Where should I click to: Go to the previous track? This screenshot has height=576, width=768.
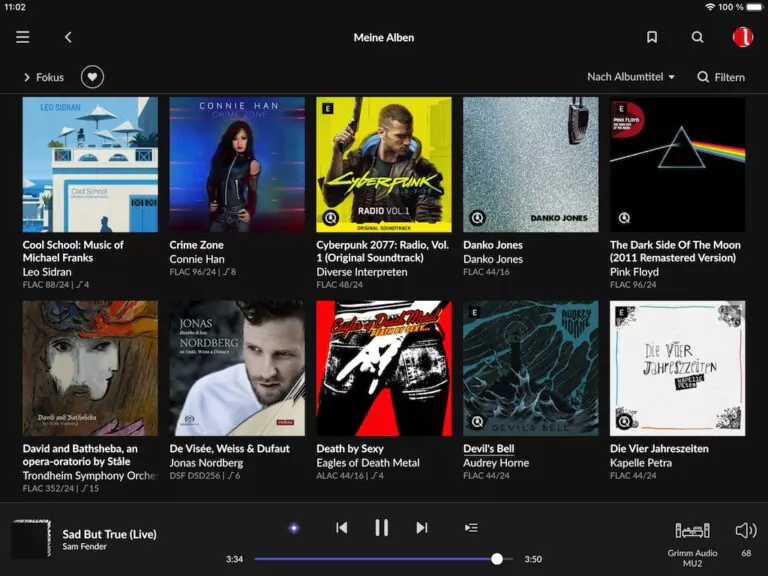coord(342,528)
